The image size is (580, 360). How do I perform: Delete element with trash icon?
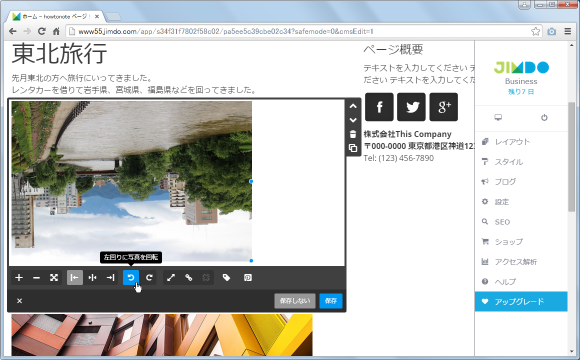click(x=353, y=134)
